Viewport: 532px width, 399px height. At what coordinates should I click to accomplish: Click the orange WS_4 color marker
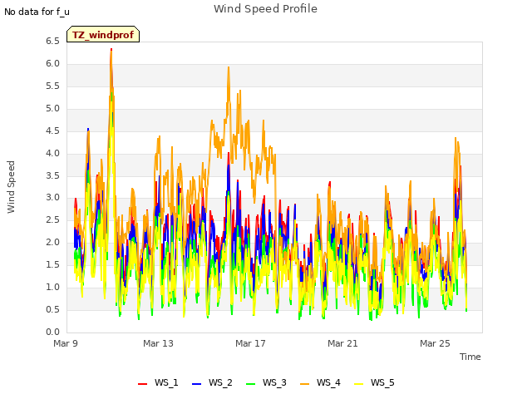coord(305,384)
